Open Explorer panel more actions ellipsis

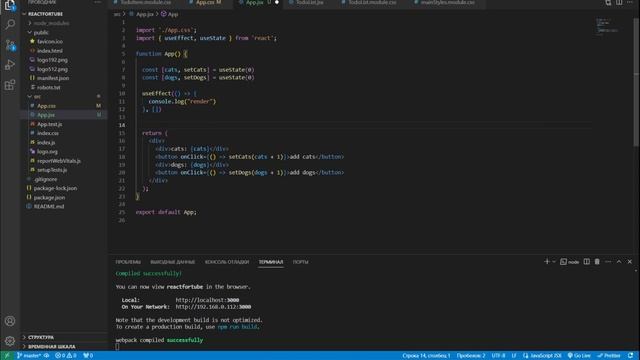[x=98, y=2]
